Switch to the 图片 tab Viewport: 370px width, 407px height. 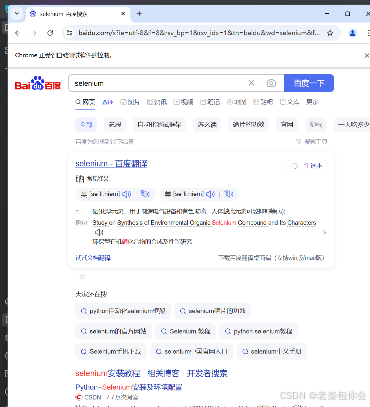(130, 102)
